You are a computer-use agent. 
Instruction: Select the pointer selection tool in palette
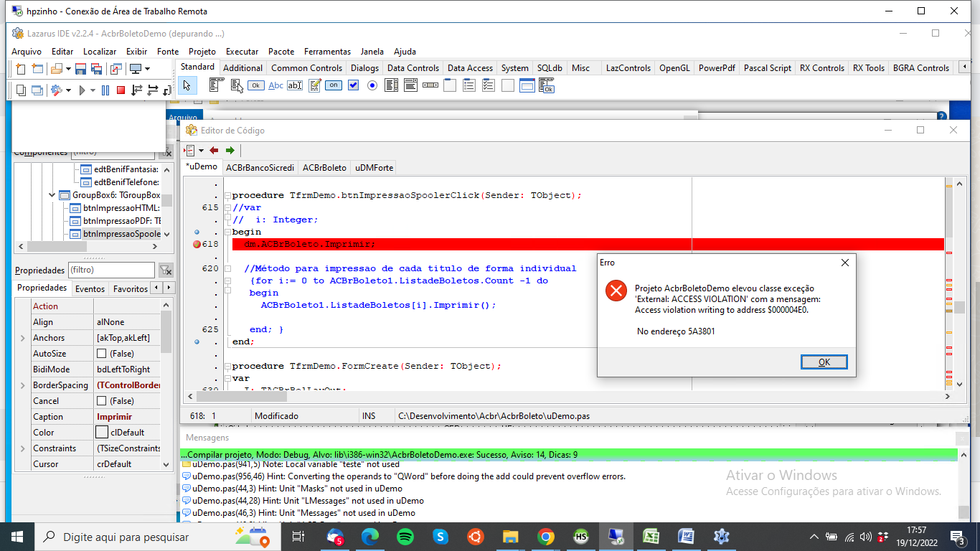(x=187, y=85)
